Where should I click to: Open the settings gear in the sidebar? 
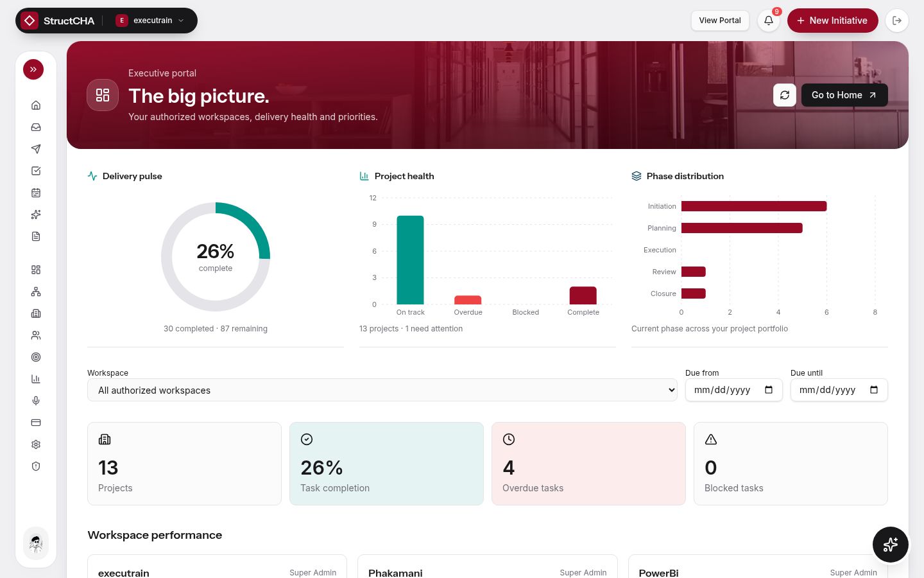point(36,444)
